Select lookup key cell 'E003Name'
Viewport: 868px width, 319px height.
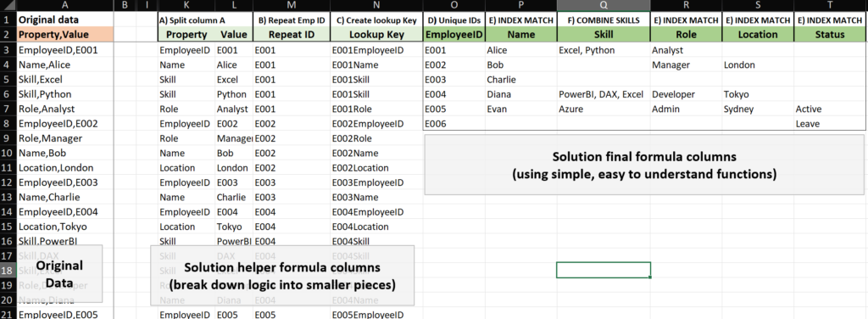coord(376,197)
